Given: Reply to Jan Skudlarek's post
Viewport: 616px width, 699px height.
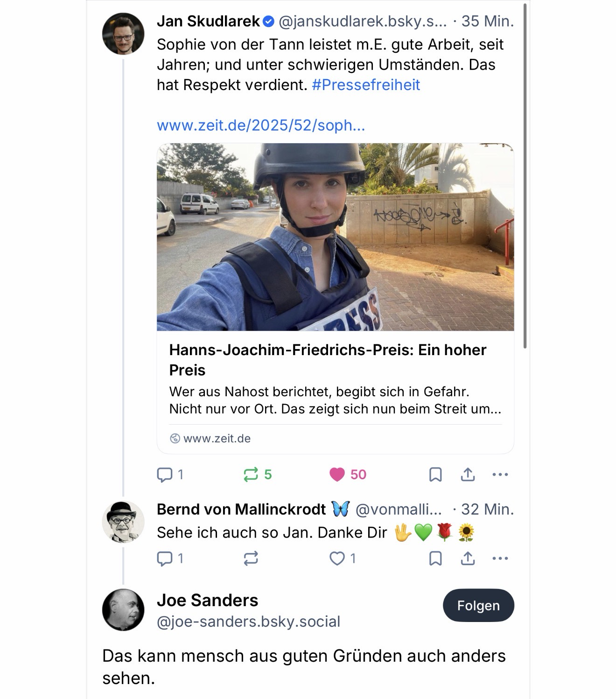Looking at the screenshot, I should 165,475.
